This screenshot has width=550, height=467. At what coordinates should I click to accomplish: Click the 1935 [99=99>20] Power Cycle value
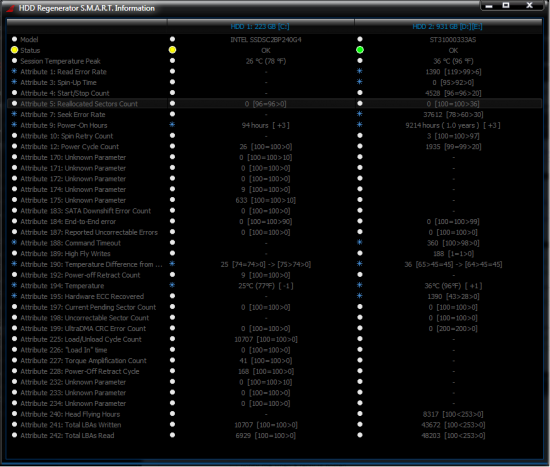(453, 147)
